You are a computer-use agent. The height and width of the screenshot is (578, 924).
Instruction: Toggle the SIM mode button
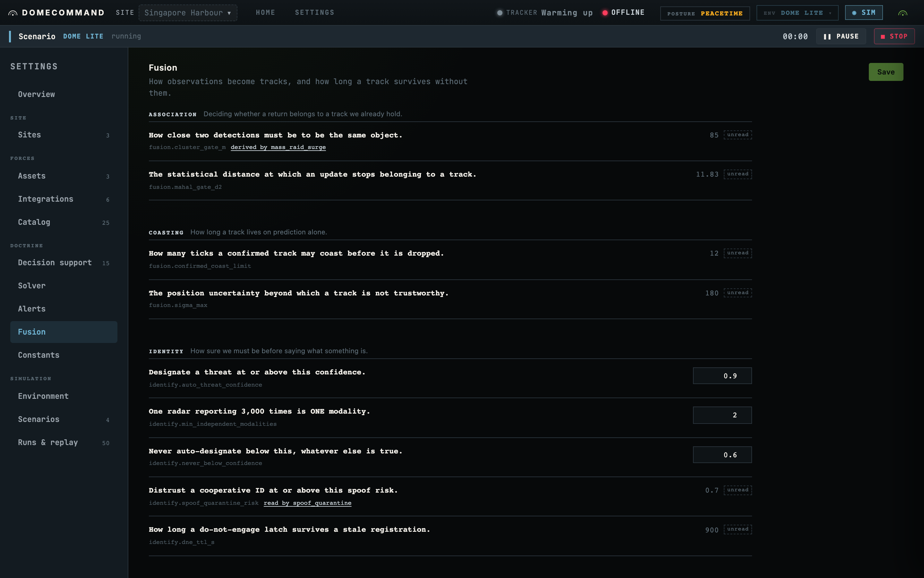pos(864,13)
